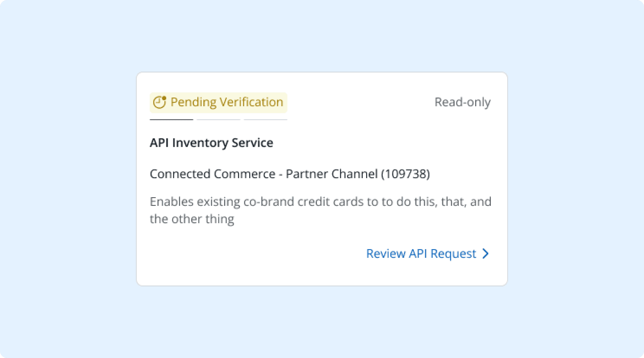The width and height of the screenshot is (644, 358).
Task: Click the clock icon in the status badge
Action: 160,102
